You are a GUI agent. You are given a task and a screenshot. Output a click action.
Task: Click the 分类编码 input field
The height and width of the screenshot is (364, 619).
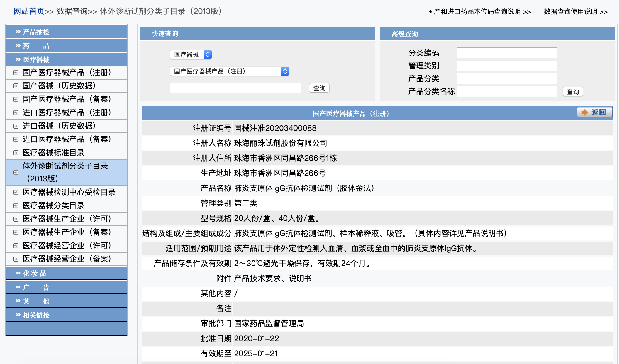click(507, 53)
